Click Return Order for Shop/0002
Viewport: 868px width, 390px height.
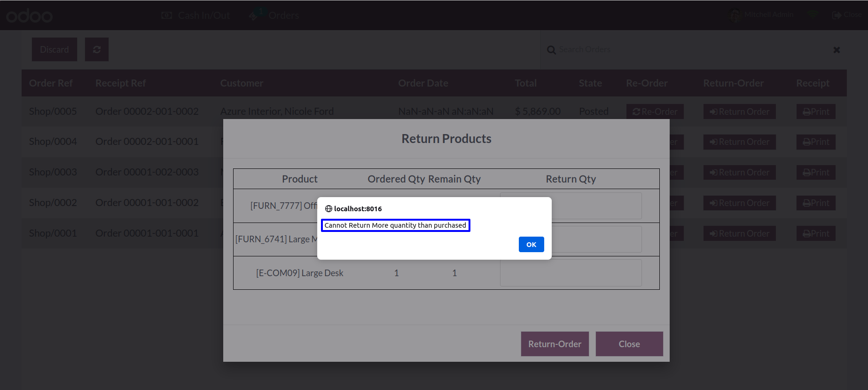(x=740, y=203)
